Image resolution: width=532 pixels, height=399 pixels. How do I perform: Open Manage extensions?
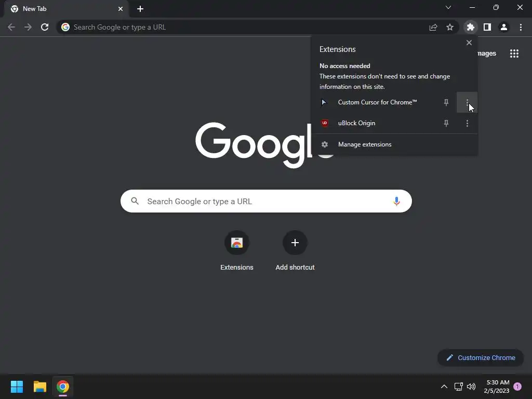pos(394,144)
